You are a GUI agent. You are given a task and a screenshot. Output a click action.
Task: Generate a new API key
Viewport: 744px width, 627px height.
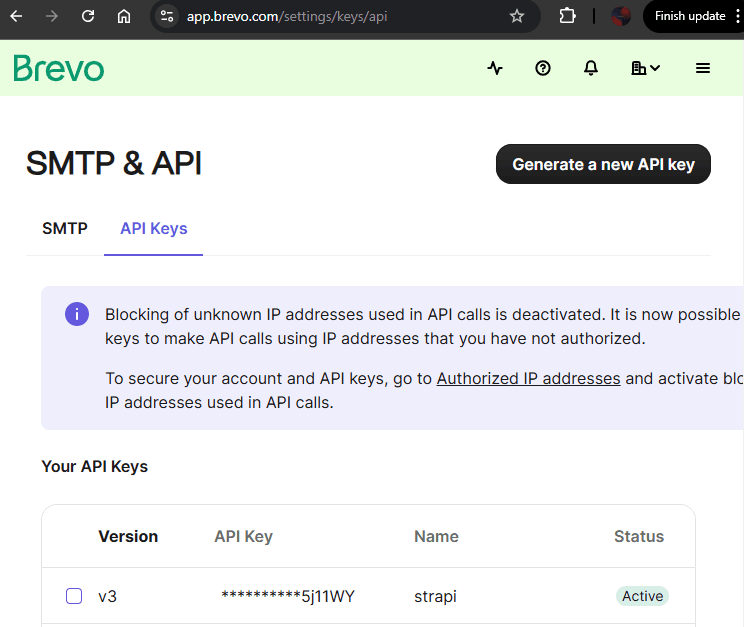pyautogui.click(x=603, y=164)
